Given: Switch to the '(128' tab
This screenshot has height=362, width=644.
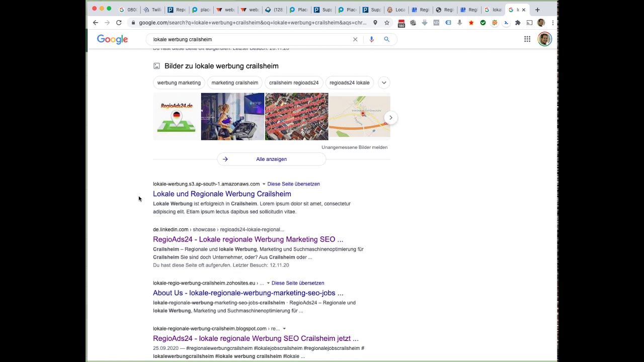Looking at the screenshot, I should click(x=274, y=10).
